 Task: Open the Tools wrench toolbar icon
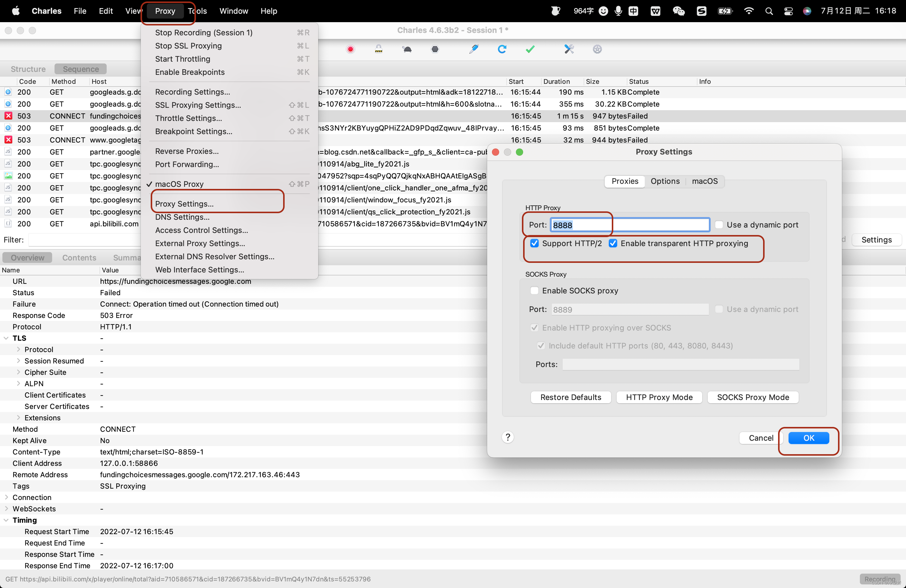569,49
